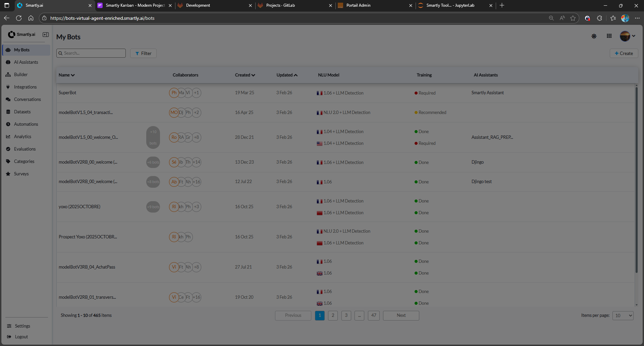Expand the +6 bots badge
Viewport: 644px width, 346px height.
[x=153, y=162]
